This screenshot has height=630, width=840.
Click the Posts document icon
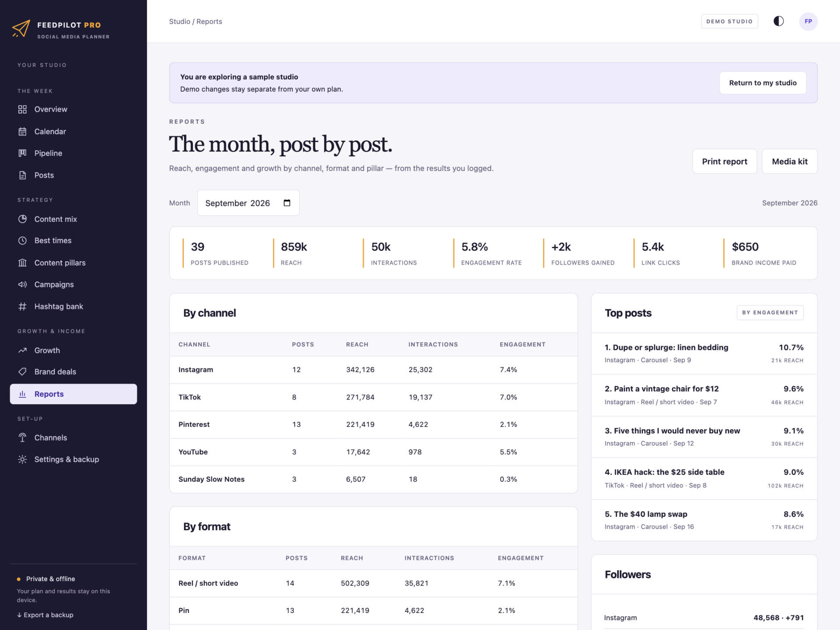click(22, 175)
